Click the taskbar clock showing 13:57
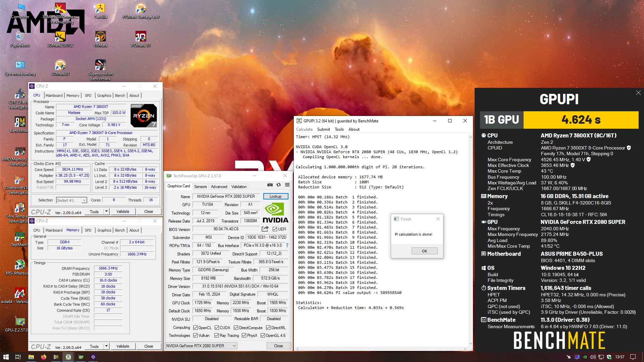Screen dimensions: 644x362 pos(620,357)
